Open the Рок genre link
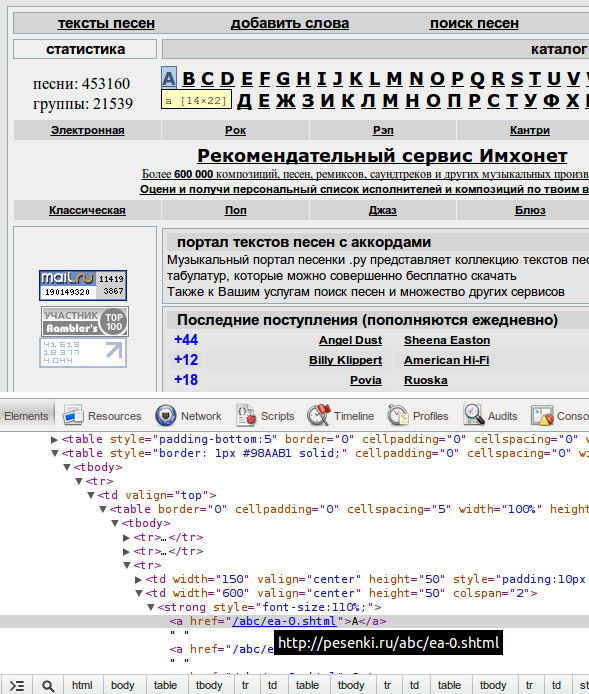 (x=235, y=130)
